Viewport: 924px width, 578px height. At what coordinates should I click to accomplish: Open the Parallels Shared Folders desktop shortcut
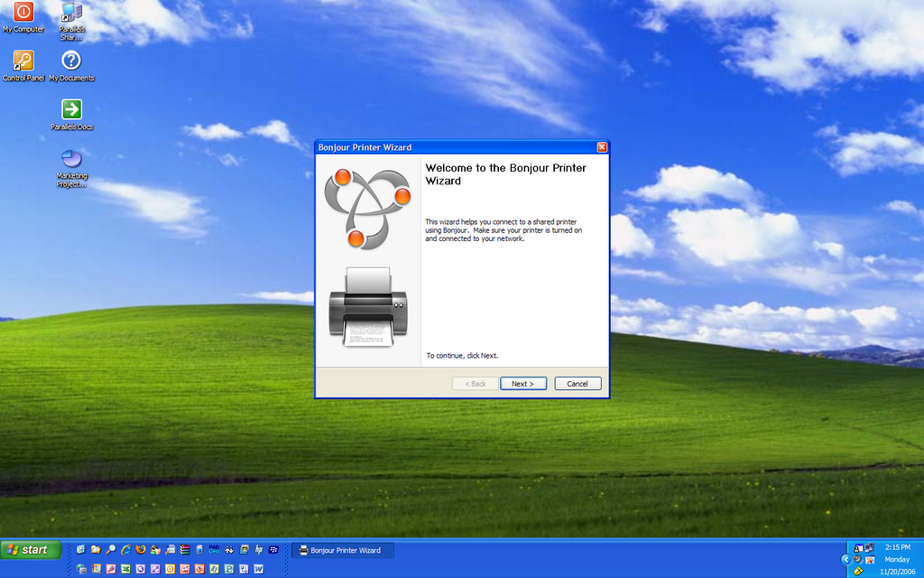pyautogui.click(x=72, y=22)
